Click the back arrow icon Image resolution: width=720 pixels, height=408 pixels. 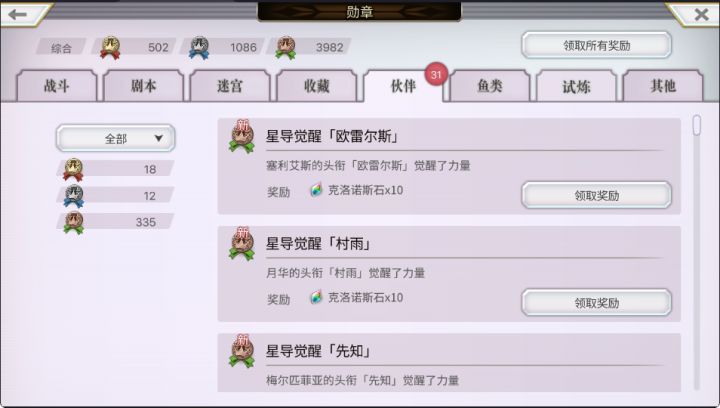point(18,14)
